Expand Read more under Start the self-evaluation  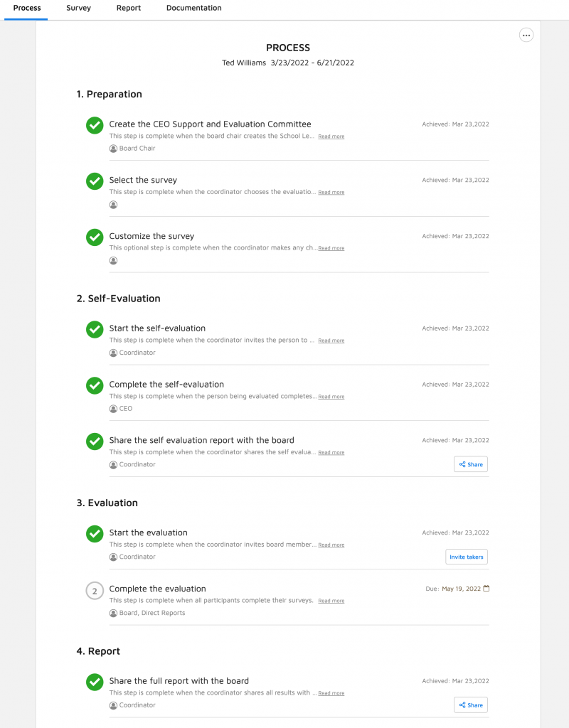331,341
